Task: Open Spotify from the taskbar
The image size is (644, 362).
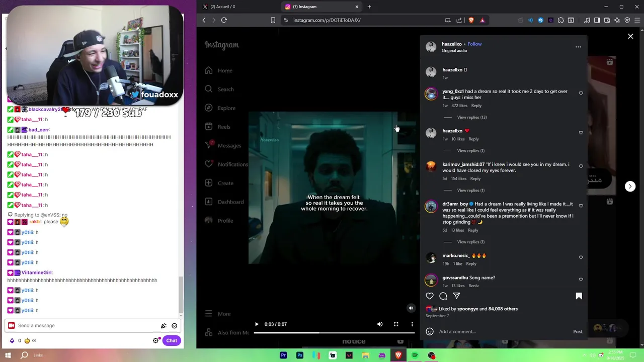Action: [x=415, y=355]
